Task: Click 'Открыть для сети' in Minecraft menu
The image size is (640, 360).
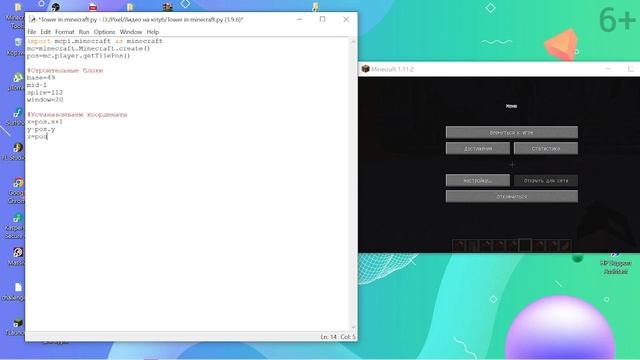Action: tap(546, 180)
